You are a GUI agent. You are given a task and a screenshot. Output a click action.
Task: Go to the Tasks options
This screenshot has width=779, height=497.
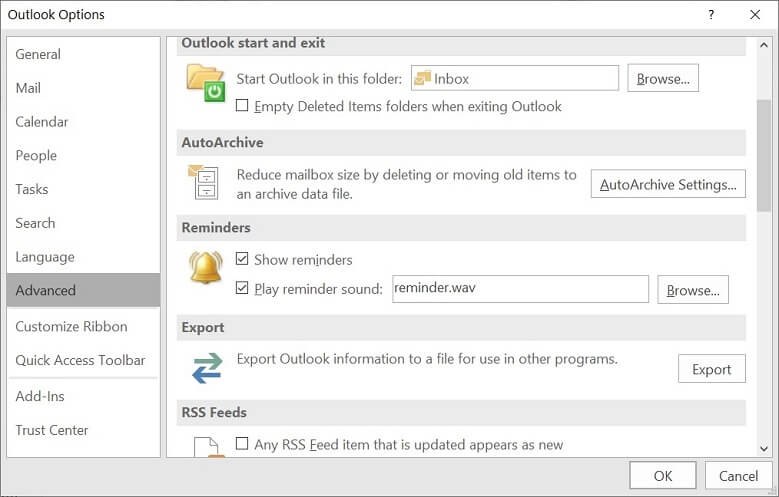click(x=83, y=189)
